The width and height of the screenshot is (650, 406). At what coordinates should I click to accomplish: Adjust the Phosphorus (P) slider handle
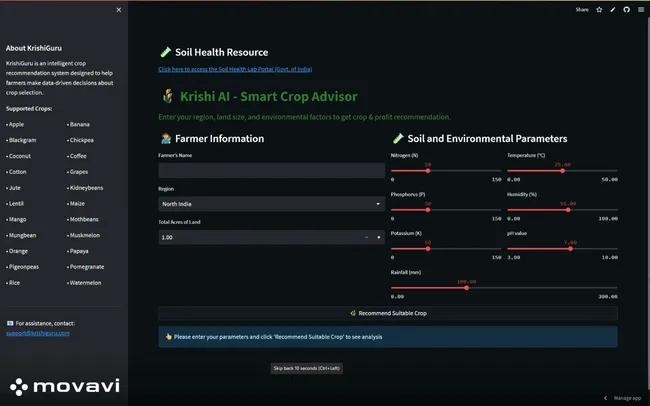pyautogui.click(x=428, y=210)
